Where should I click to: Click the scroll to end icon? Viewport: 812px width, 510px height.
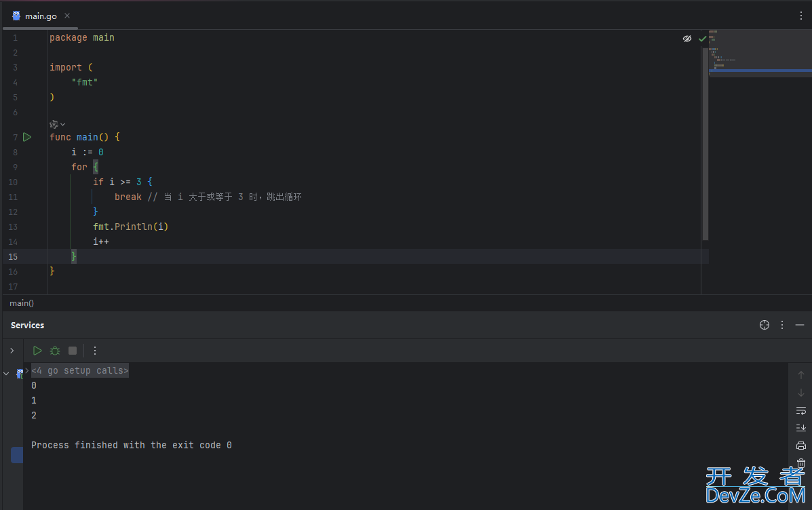point(801,428)
